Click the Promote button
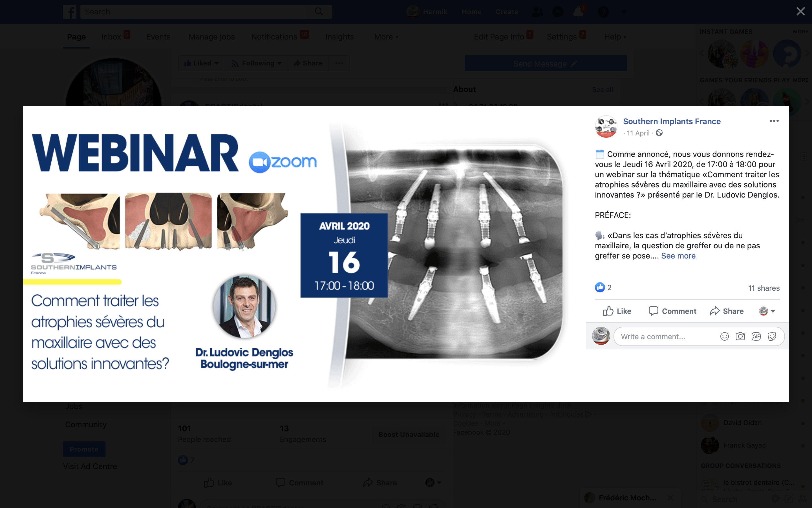Image resolution: width=812 pixels, height=508 pixels. pyautogui.click(x=84, y=449)
